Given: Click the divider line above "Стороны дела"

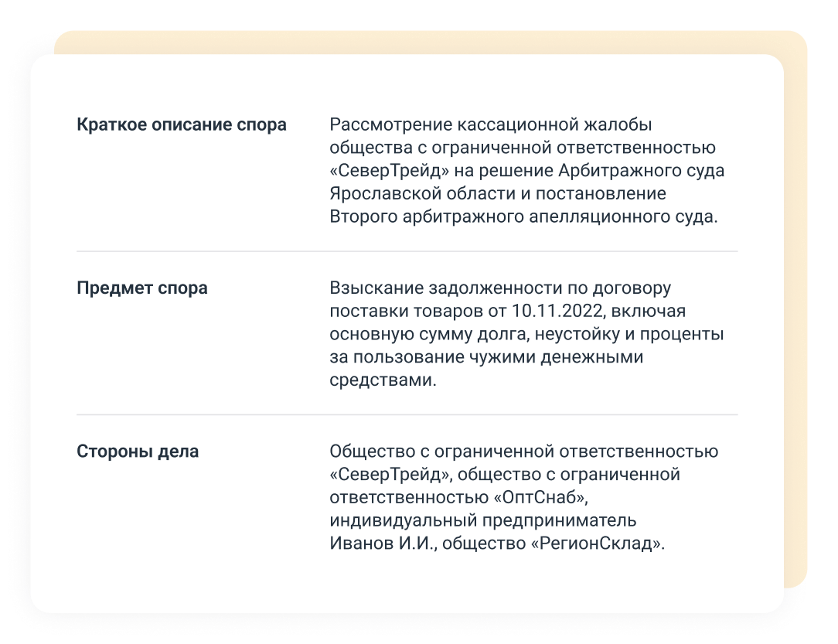Looking at the screenshot, I should 407,414.
